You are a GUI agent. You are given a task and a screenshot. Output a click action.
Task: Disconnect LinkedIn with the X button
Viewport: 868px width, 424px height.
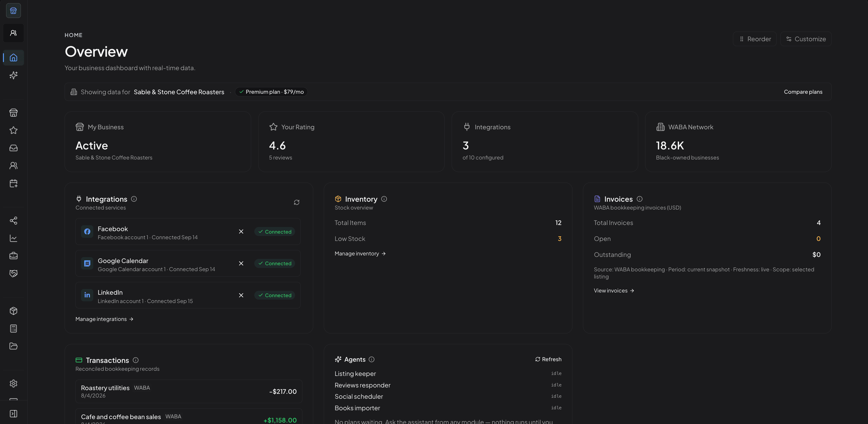coord(241,295)
